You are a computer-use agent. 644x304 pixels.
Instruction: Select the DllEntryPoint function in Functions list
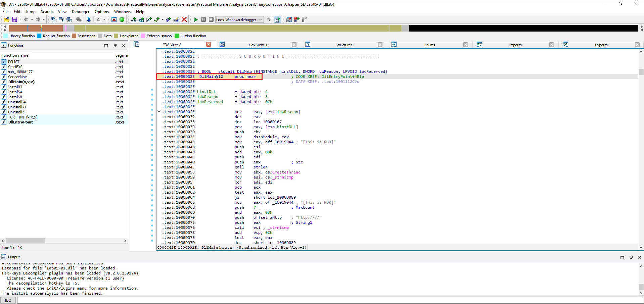tap(20, 122)
